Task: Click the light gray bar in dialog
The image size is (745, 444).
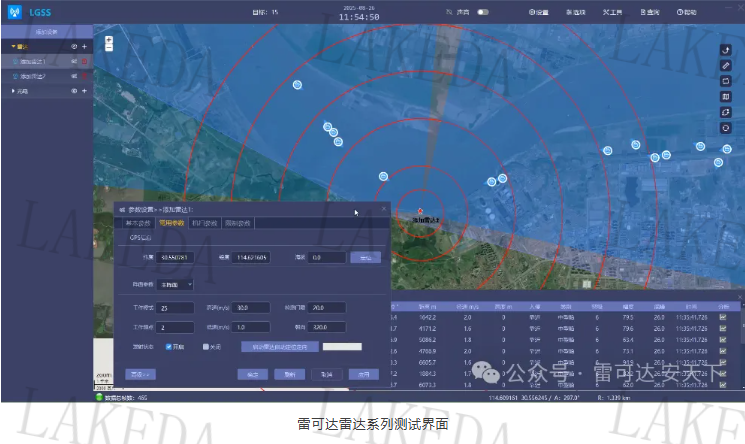Action: tap(342, 347)
